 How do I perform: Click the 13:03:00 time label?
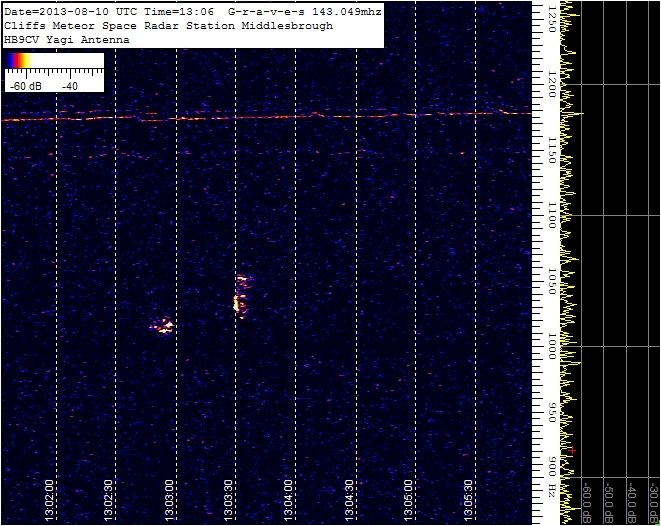(169, 500)
